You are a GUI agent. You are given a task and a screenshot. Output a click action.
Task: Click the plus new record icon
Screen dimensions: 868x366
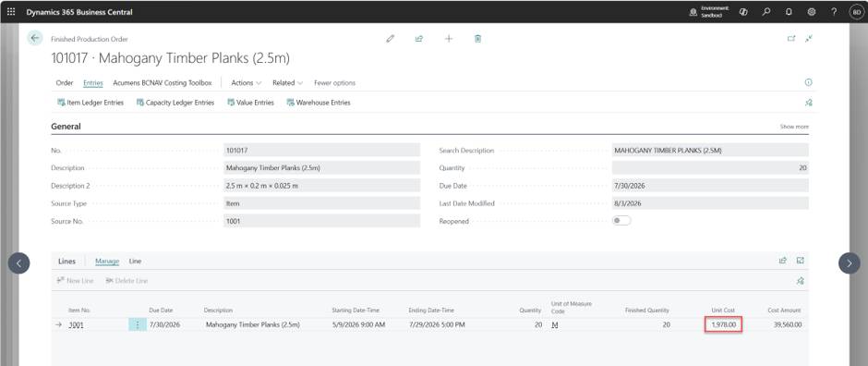449,39
